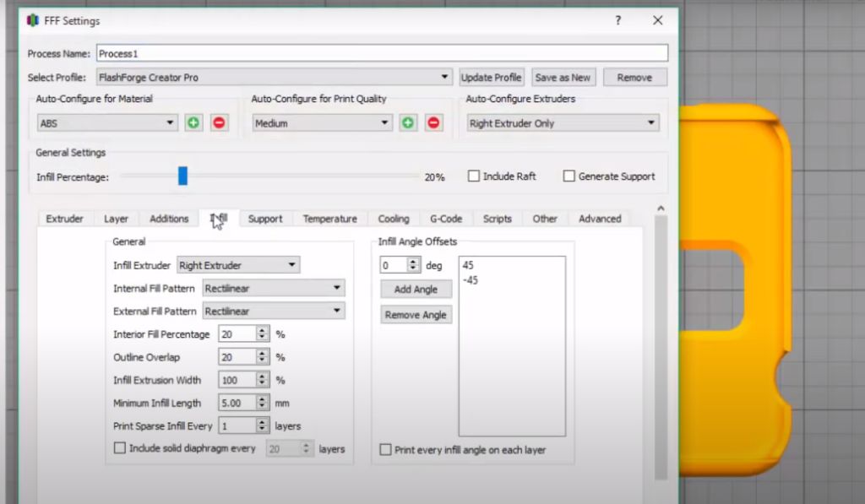Open the Auto-Configure Extruders dropdown
The height and width of the screenshot is (504, 865).
point(563,123)
